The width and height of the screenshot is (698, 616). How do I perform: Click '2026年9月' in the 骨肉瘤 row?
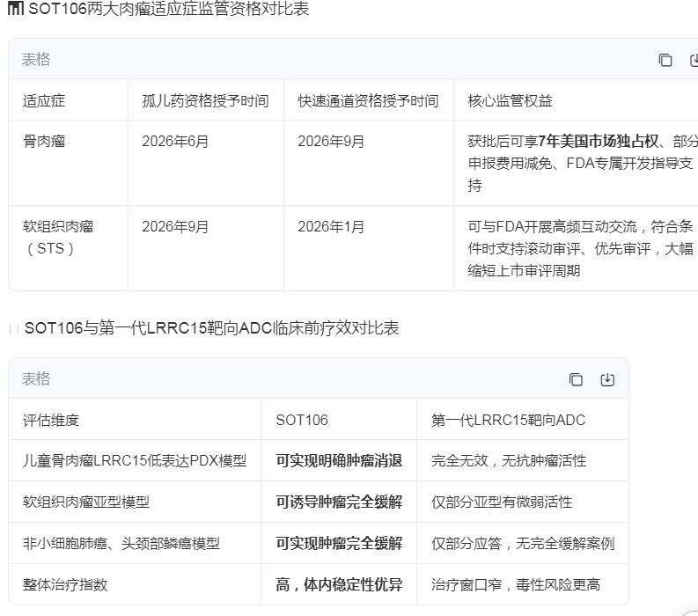331,141
